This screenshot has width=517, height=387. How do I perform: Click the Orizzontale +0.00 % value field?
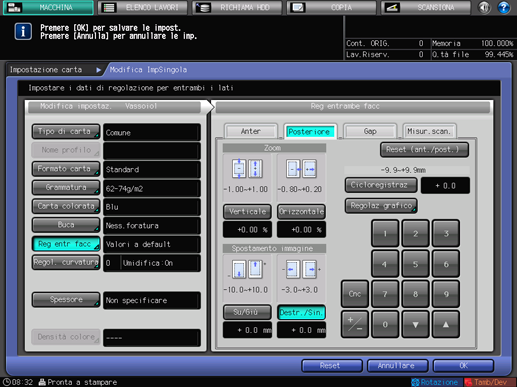click(x=301, y=230)
